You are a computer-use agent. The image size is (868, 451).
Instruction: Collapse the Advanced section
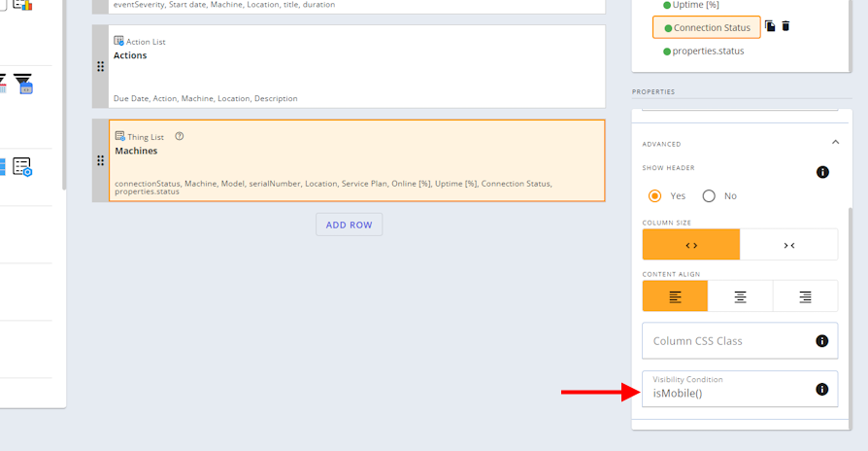click(835, 143)
